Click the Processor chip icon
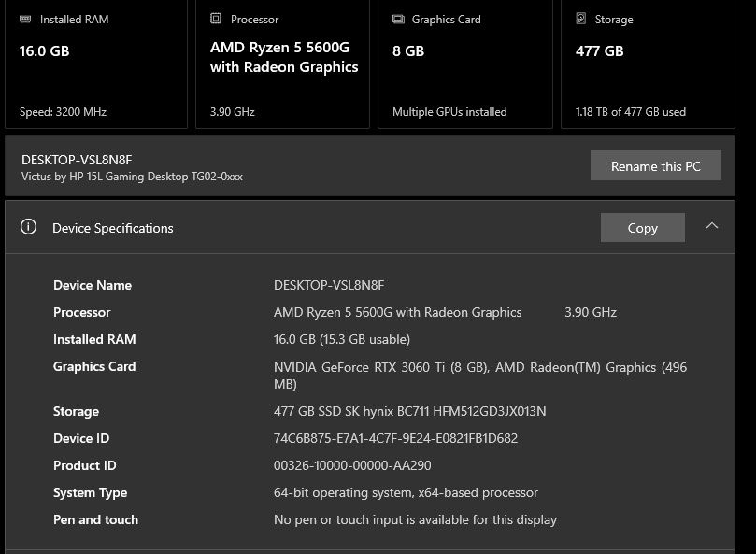 [216, 19]
